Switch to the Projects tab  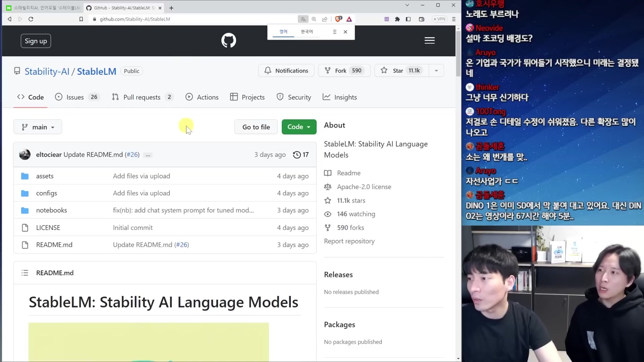tap(247, 97)
